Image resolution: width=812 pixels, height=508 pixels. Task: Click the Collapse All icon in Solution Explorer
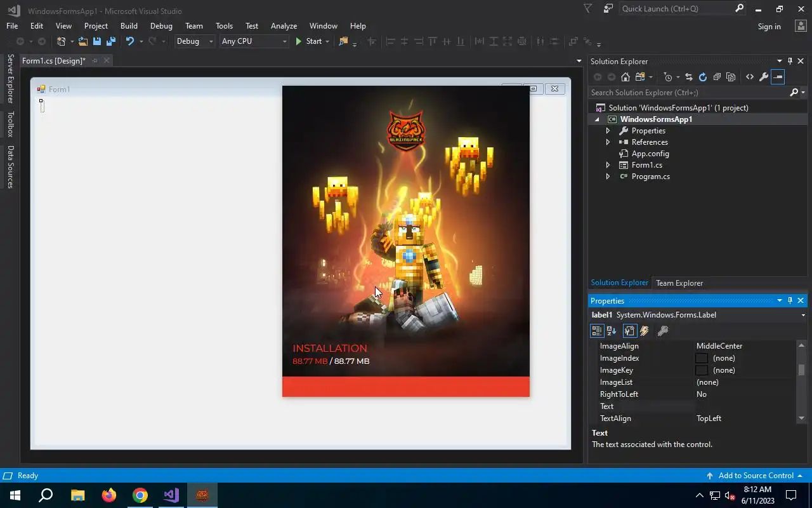(717, 77)
